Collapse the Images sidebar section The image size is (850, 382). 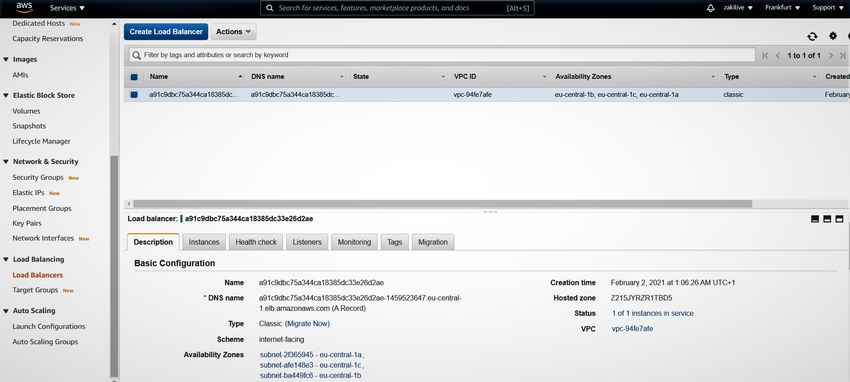(6, 60)
